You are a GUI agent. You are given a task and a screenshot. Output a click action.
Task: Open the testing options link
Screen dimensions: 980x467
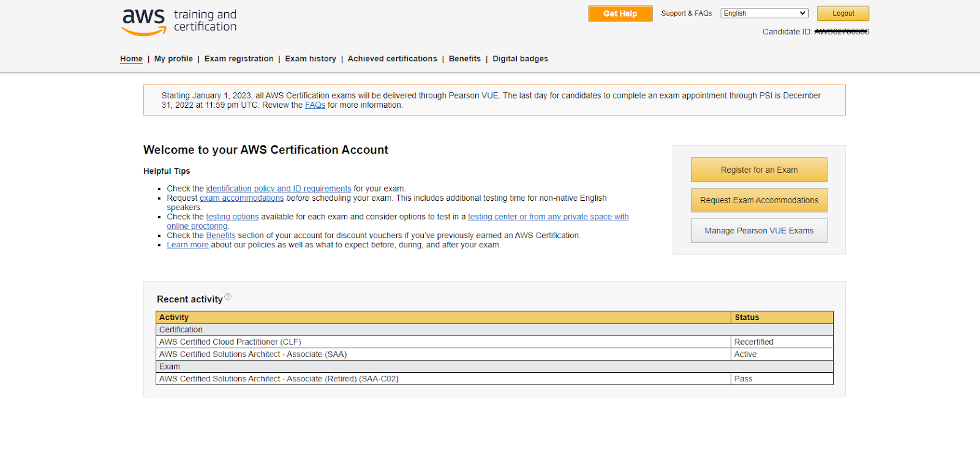tap(232, 217)
